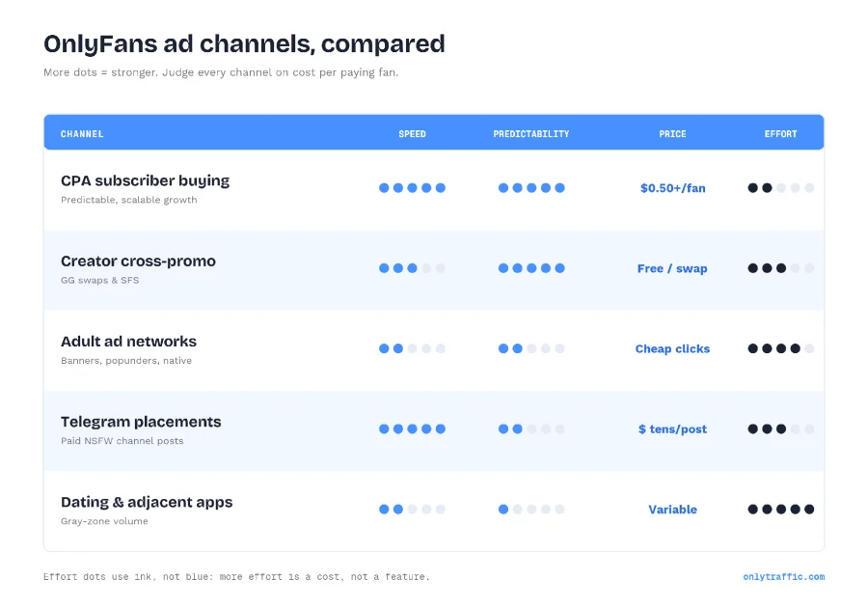Click 'Banners, popunders, native' subtitle

point(126,361)
